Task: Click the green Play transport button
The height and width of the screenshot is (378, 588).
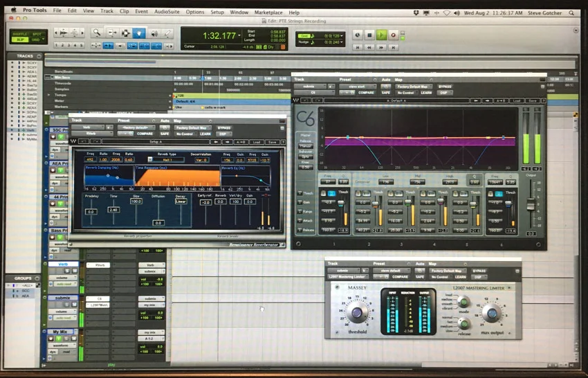Action: [381, 35]
